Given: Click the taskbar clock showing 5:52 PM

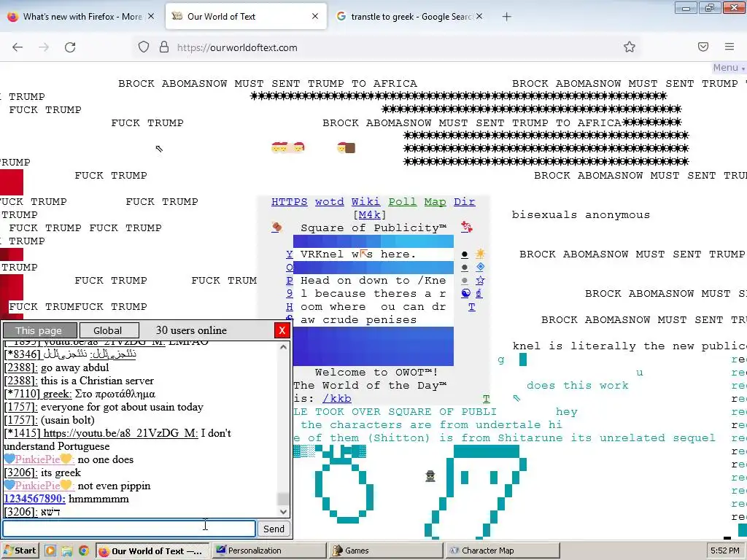Looking at the screenshot, I should [724, 551].
